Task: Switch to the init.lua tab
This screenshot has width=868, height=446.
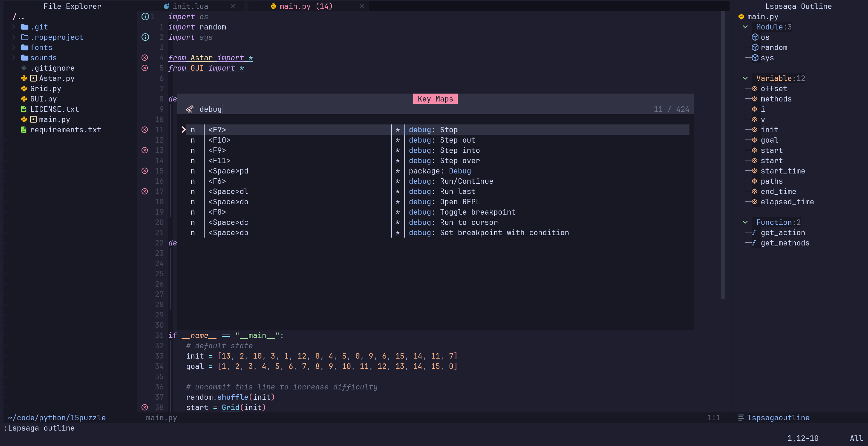Action: (190, 6)
